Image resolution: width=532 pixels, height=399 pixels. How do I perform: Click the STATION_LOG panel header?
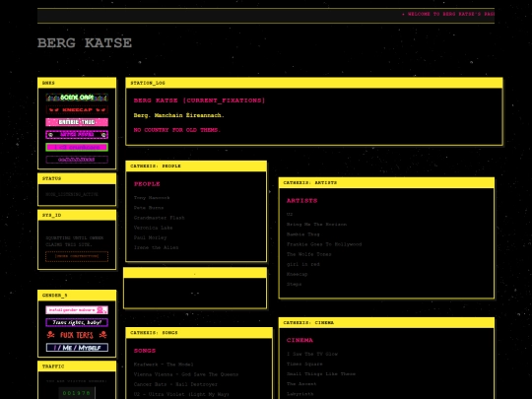(314, 83)
